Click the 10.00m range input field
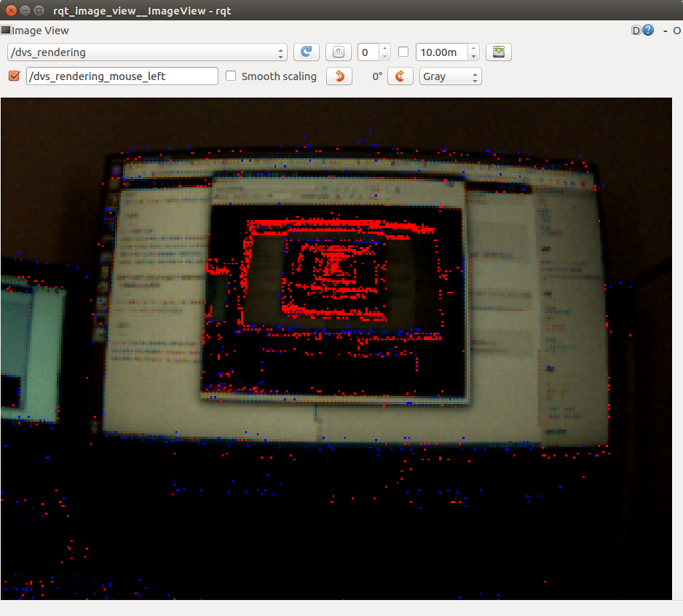Image resolution: width=683 pixels, height=616 pixels. click(442, 52)
